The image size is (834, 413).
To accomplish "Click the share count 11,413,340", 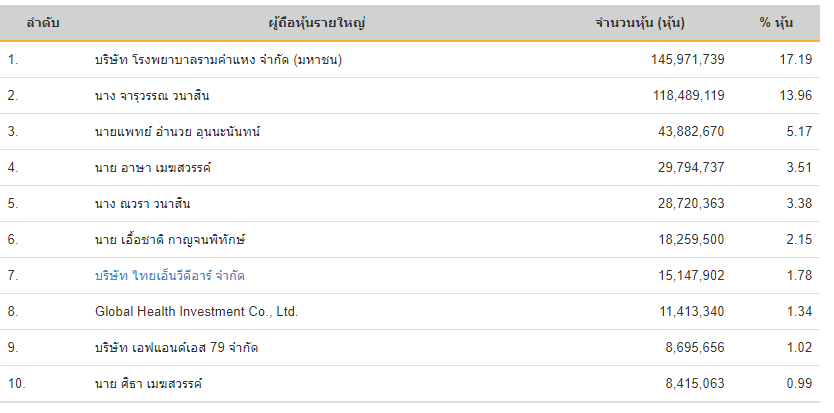I will [691, 311].
